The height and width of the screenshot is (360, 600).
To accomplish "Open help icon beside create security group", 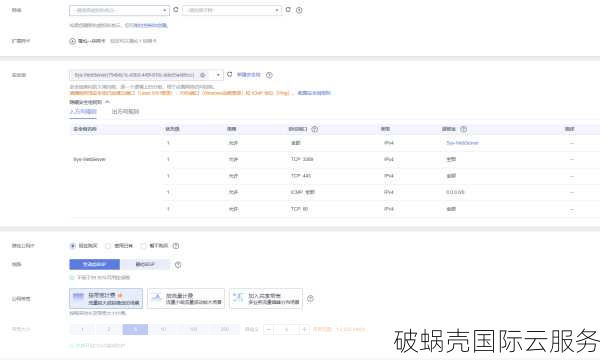I will (269, 75).
